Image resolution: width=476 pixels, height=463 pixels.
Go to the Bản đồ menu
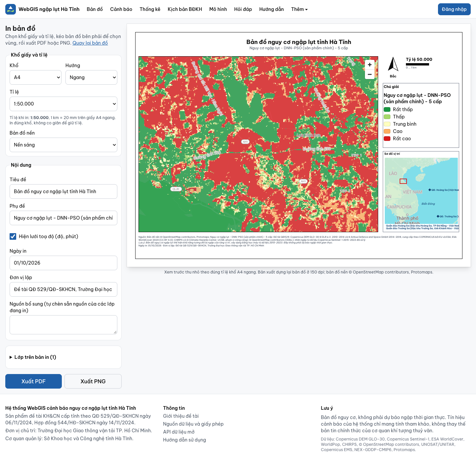point(95,9)
